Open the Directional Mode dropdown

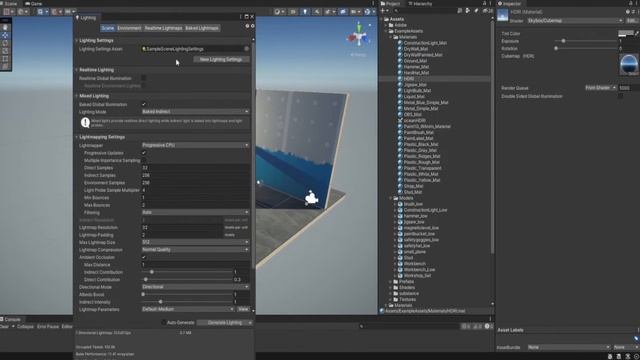click(195, 287)
